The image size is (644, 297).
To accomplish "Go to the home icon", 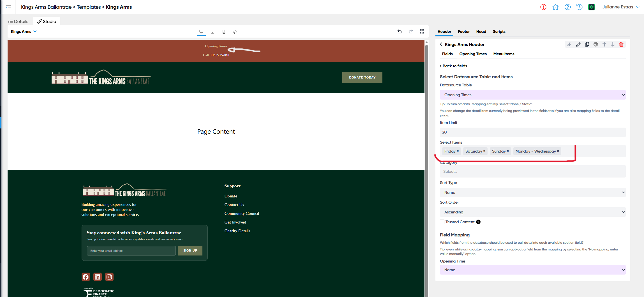I will (555, 7).
